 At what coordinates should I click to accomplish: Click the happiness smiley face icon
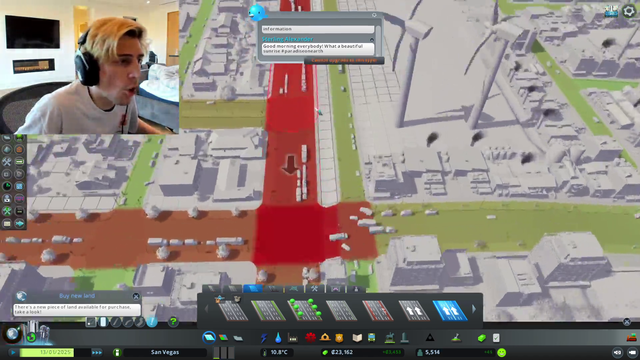pyautogui.click(x=502, y=352)
